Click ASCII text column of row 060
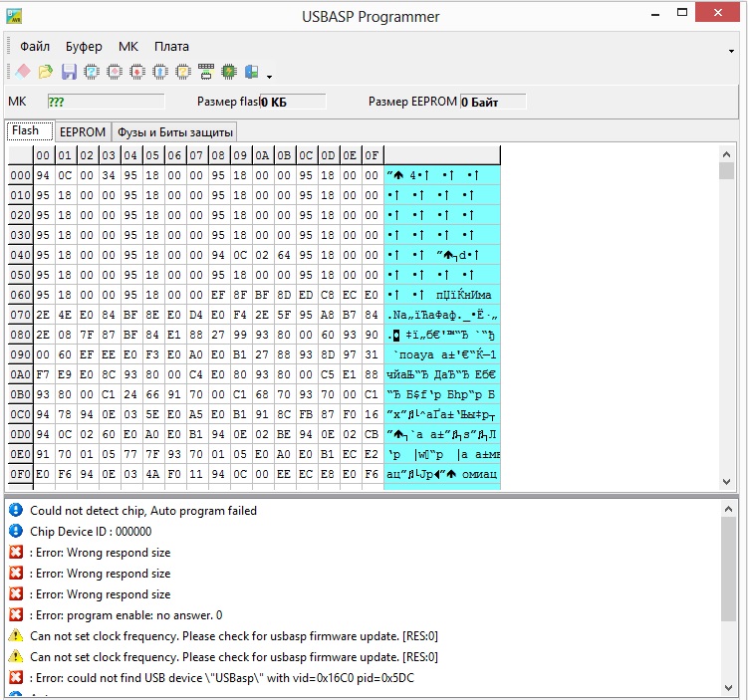The image size is (748, 700). coord(442,295)
